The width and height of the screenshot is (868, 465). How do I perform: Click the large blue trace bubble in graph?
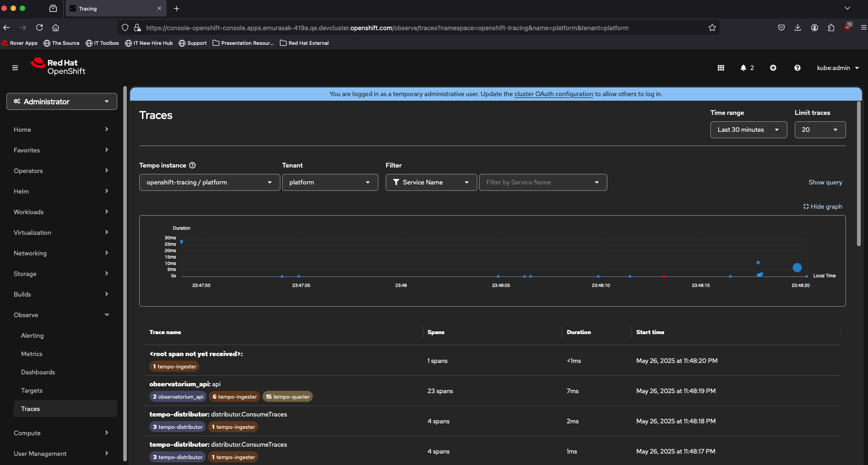(x=797, y=268)
